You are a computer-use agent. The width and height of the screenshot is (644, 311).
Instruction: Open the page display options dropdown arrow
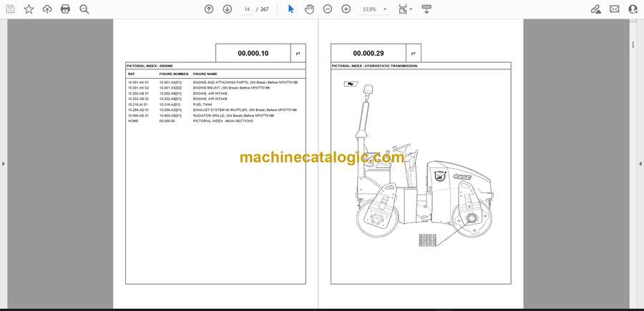pyautogui.click(x=411, y=9)
